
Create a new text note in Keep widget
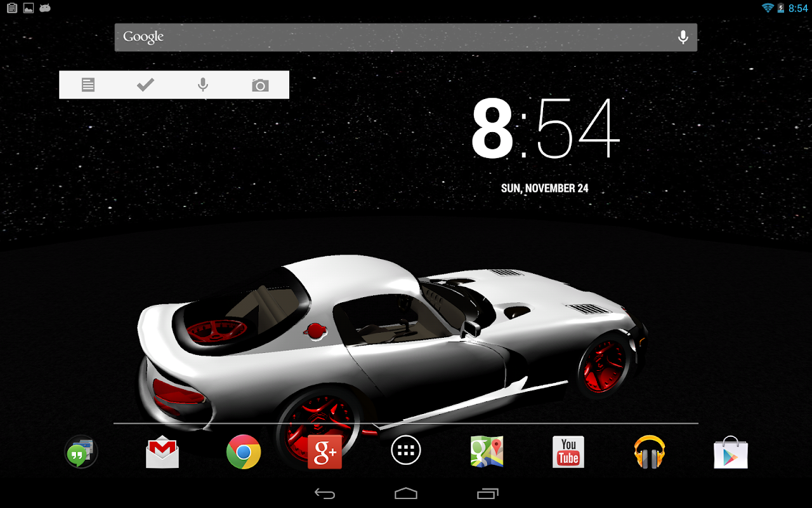88,84
